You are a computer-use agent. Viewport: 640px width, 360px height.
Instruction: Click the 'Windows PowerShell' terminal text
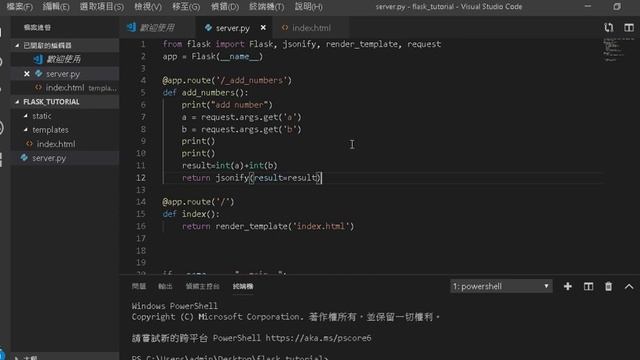(x=174, y=306)
